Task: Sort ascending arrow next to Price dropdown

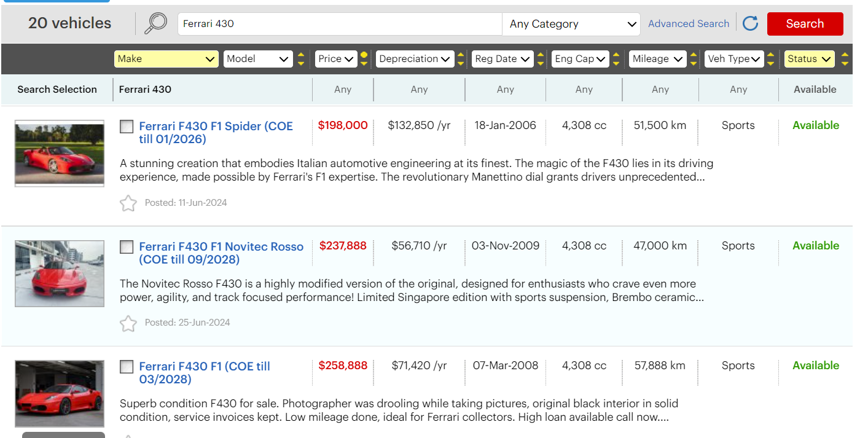Action: (x=364, y=55)
